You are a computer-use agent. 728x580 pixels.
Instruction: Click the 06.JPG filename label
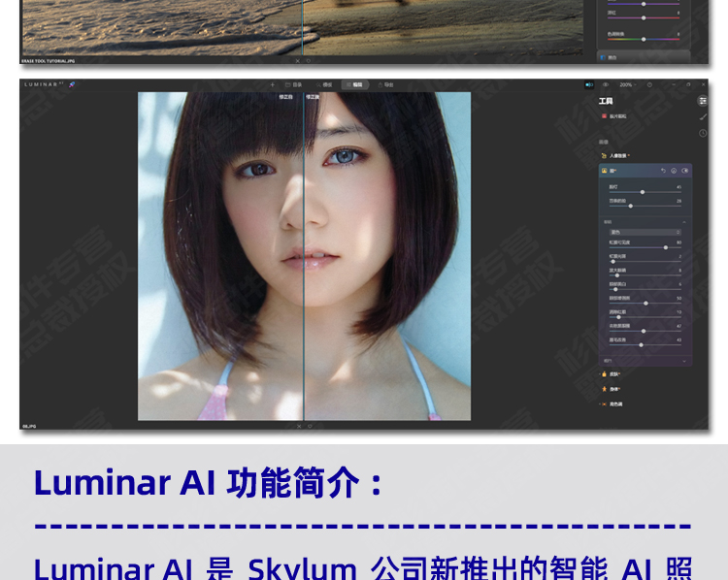click(29, 426)
